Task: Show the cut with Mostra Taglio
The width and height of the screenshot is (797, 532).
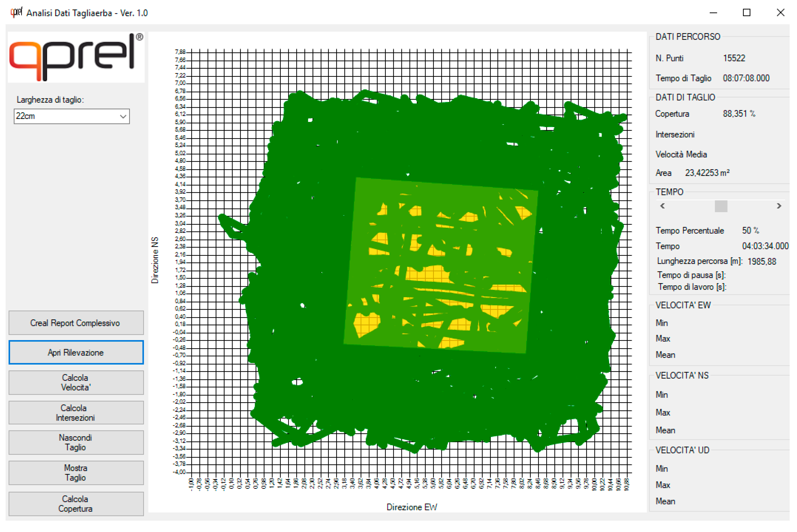Action: [x=76, y=473]
